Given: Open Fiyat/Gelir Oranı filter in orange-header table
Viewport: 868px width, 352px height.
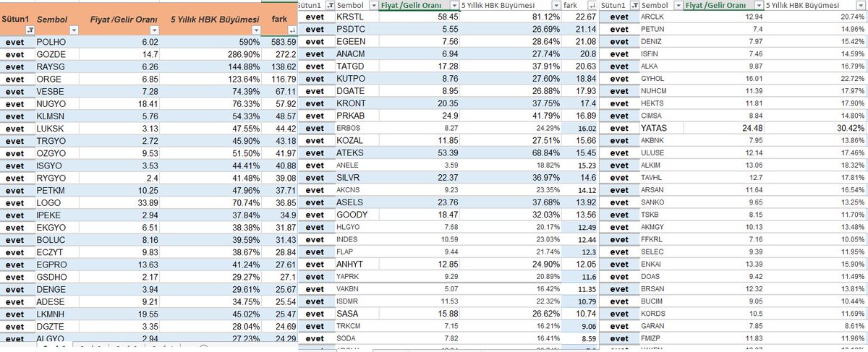Looking at the screenshot, I should pyautogui.click(x=154, y=30).
